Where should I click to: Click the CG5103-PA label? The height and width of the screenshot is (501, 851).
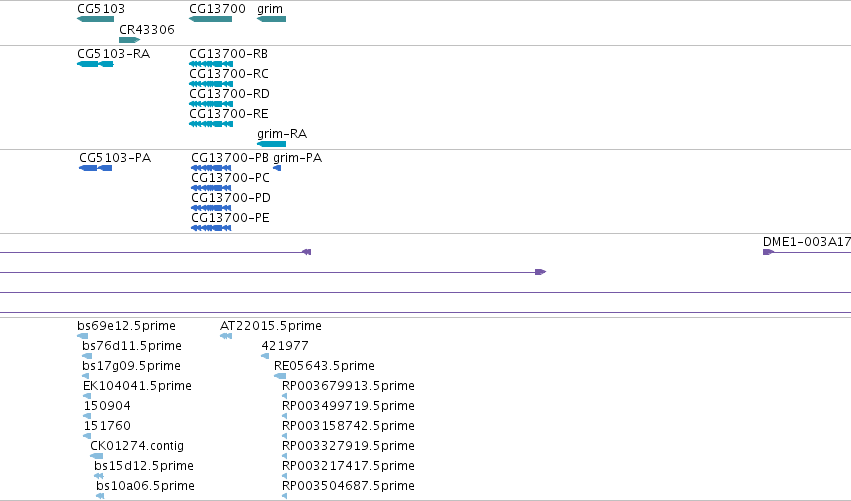click(x=115, y=158)
